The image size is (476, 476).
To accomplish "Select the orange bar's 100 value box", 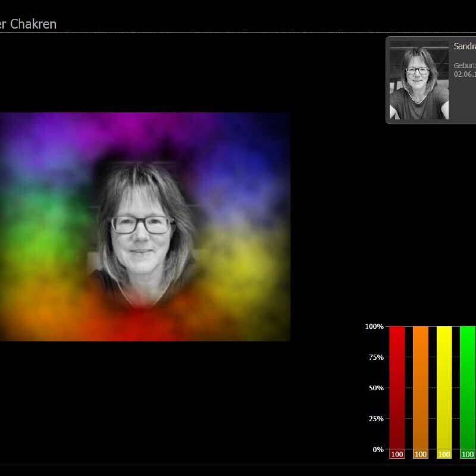I will [421, 455].
